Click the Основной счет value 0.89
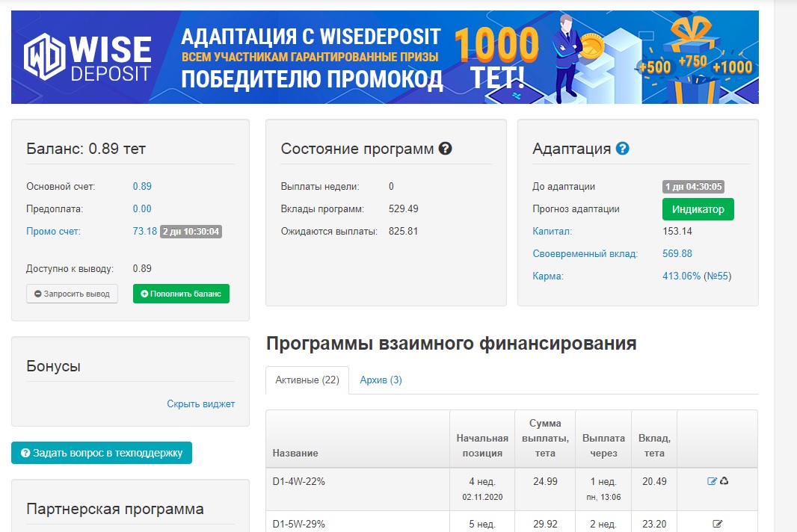 coord(142,187)
